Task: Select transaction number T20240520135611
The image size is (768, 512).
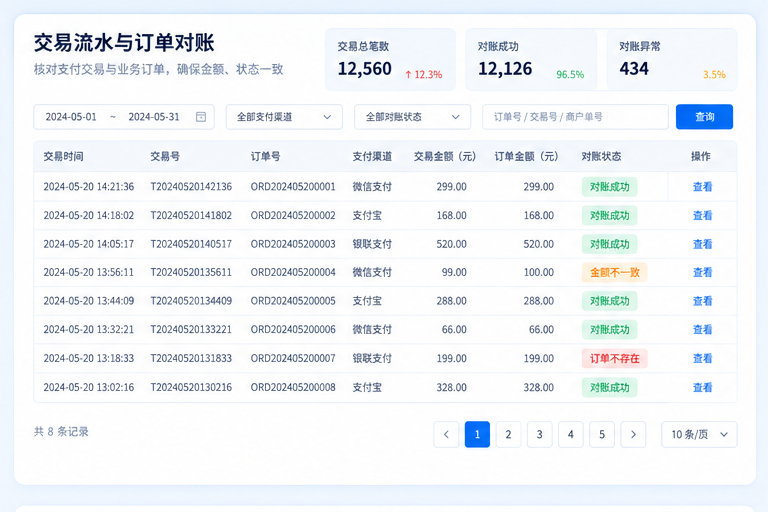Action: [191, 272]
